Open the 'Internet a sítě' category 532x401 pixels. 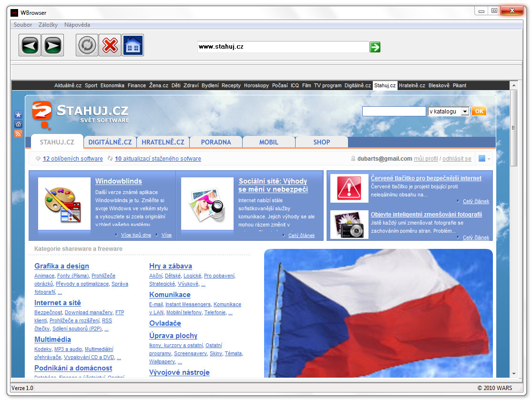coord(57,303)
